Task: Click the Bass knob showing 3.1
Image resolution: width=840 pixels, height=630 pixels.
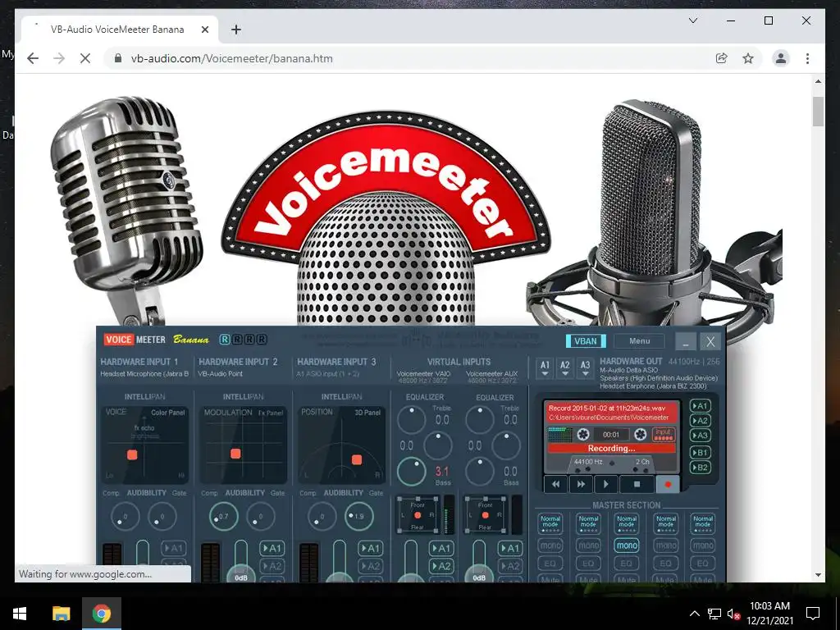Action: click(412, 472)
